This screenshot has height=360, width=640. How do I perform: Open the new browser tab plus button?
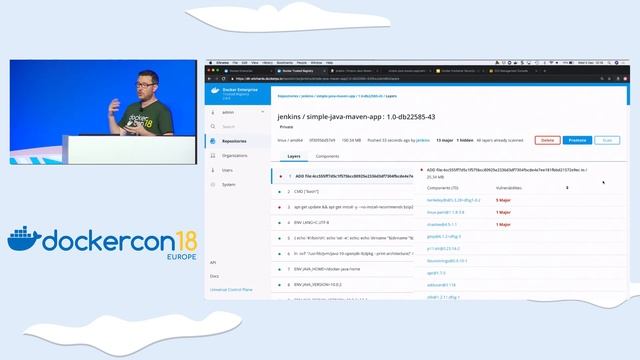[544, 71]
